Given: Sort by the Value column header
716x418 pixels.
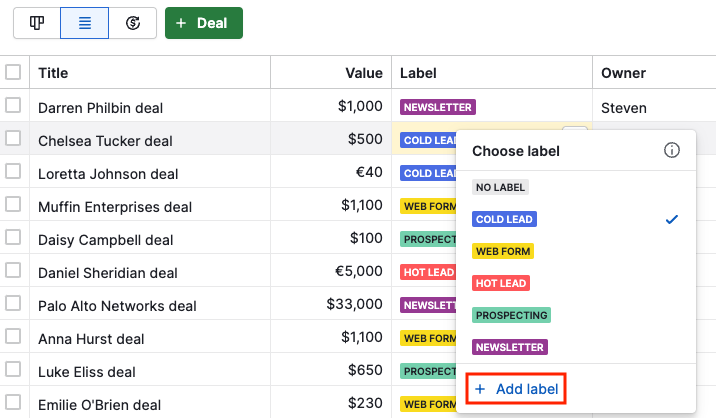Looking at the screenshot, I should click(x=364, y=73).
